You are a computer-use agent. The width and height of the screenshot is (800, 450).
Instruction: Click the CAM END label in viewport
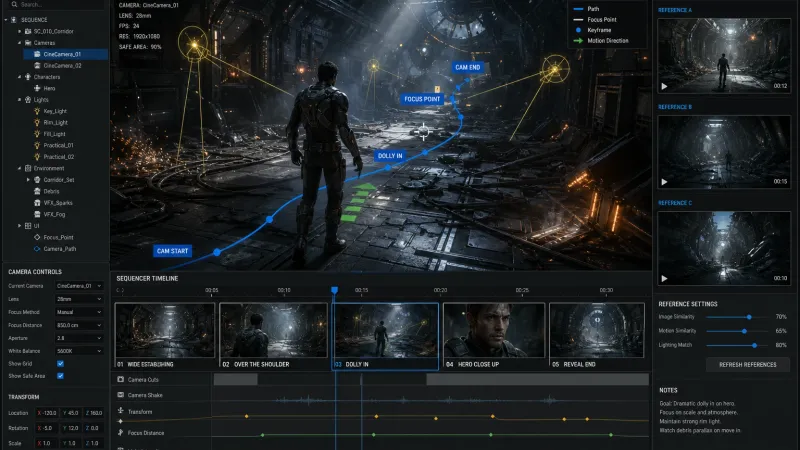coord(467,67)
